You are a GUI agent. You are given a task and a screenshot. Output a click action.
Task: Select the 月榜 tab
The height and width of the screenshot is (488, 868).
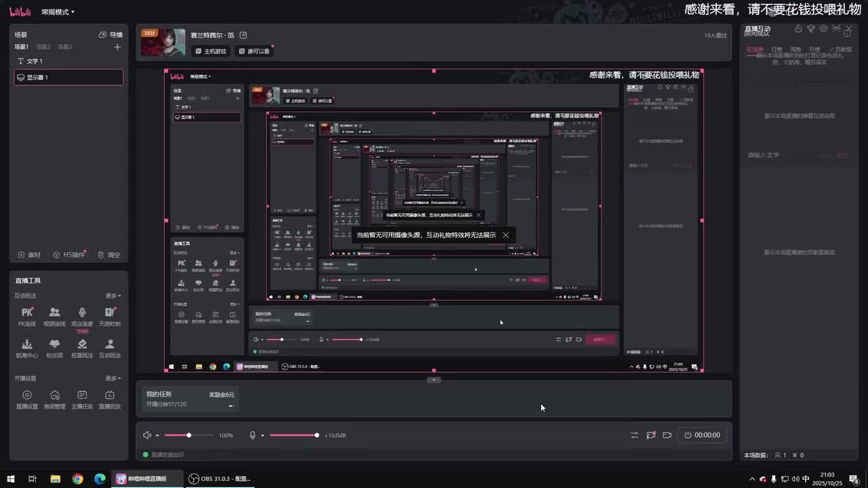click(x=814, y=49)
